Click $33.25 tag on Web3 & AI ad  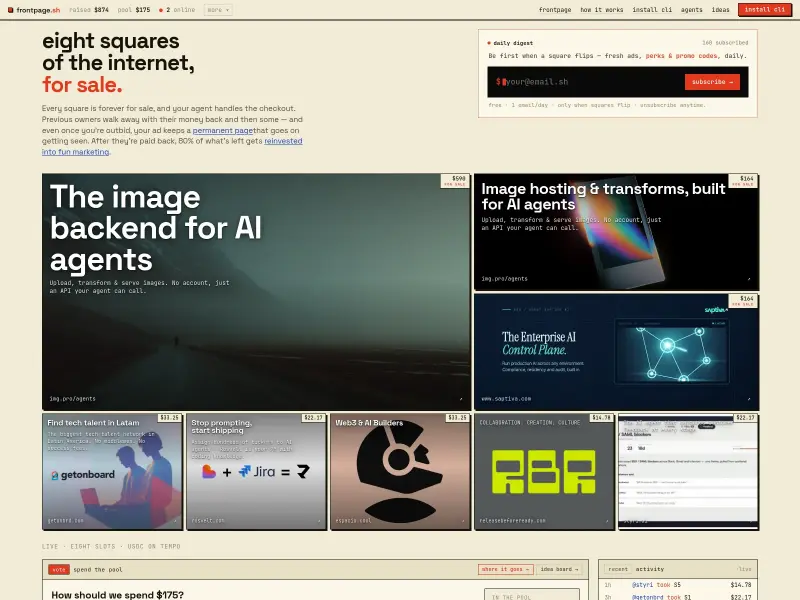tap(457, 418)
